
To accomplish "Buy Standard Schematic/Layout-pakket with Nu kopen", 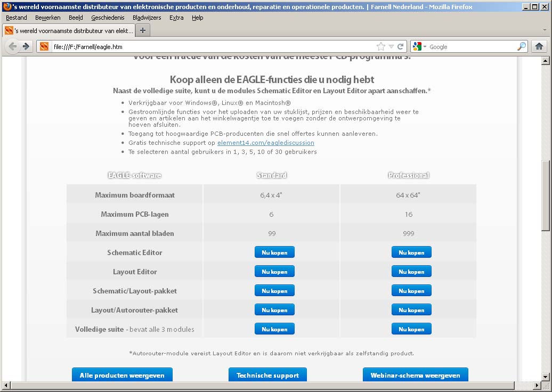I will tap(274, 291).
